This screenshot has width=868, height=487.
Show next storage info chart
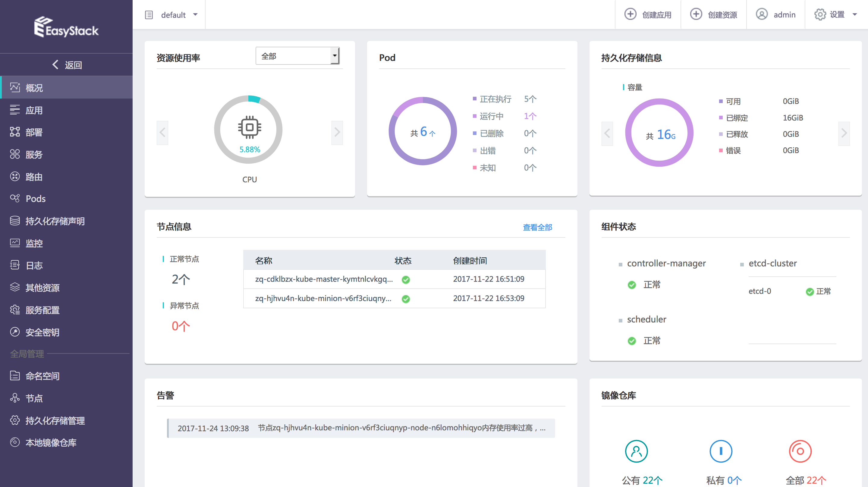tap(844, 134)
